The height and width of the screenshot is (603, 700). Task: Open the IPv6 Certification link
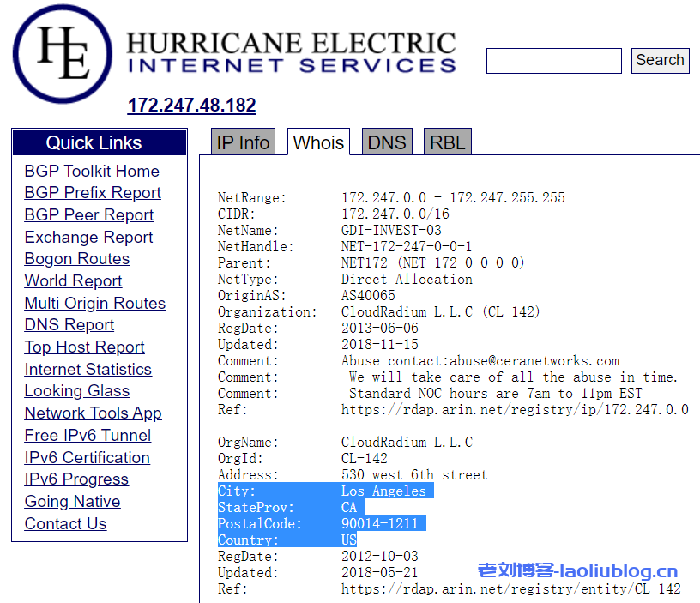tap(87, 458)
